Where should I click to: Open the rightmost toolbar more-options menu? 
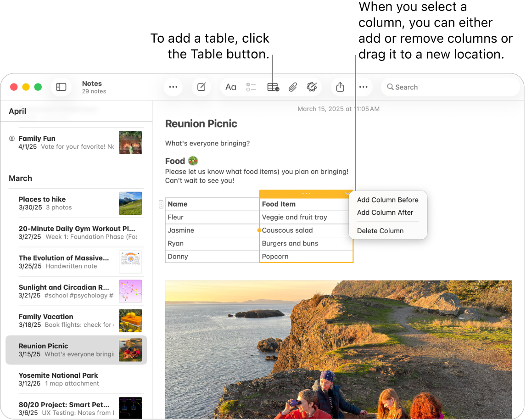(x=364, y=86)
